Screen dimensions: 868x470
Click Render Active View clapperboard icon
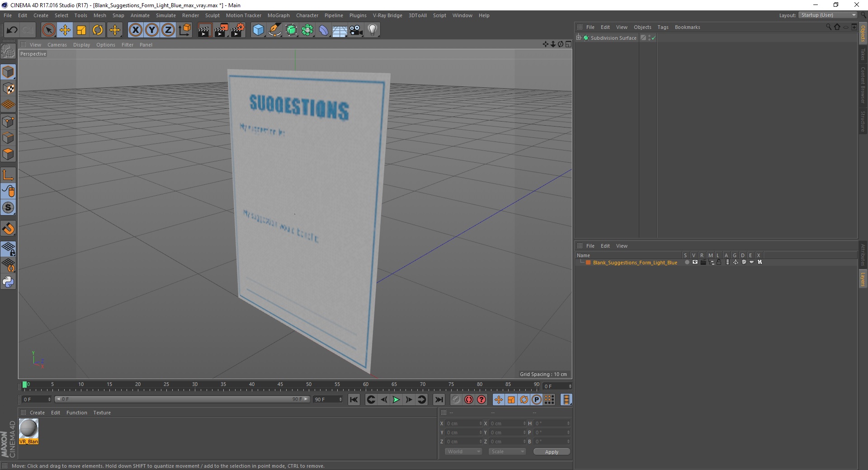pos(204,30)
